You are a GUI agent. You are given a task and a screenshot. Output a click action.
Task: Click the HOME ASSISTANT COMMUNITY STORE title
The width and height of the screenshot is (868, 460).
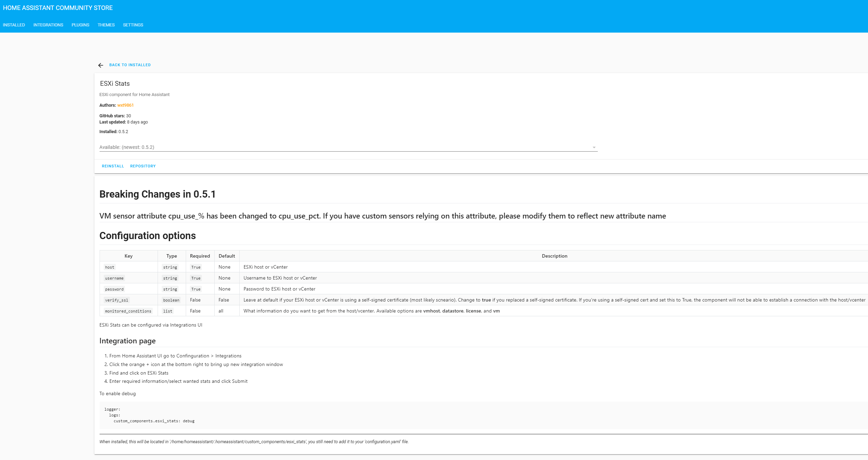[x=57, y=8]
